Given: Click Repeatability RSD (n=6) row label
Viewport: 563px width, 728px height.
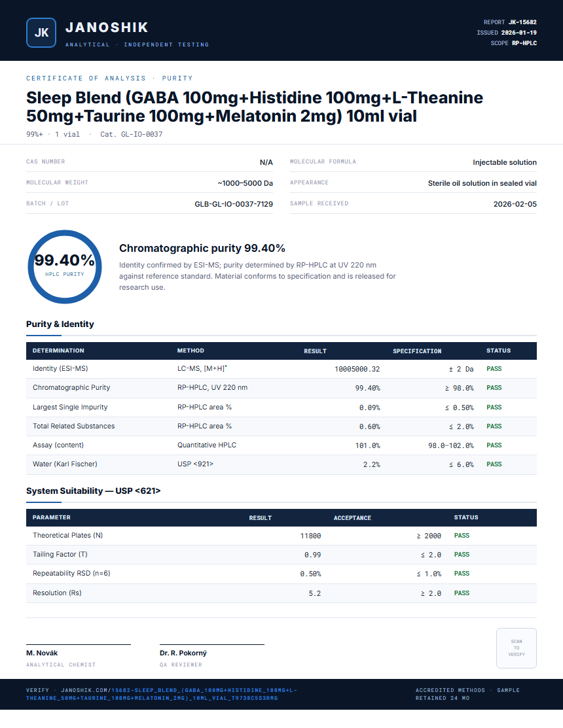Looking at the screenshot, I should coord(71,574).
